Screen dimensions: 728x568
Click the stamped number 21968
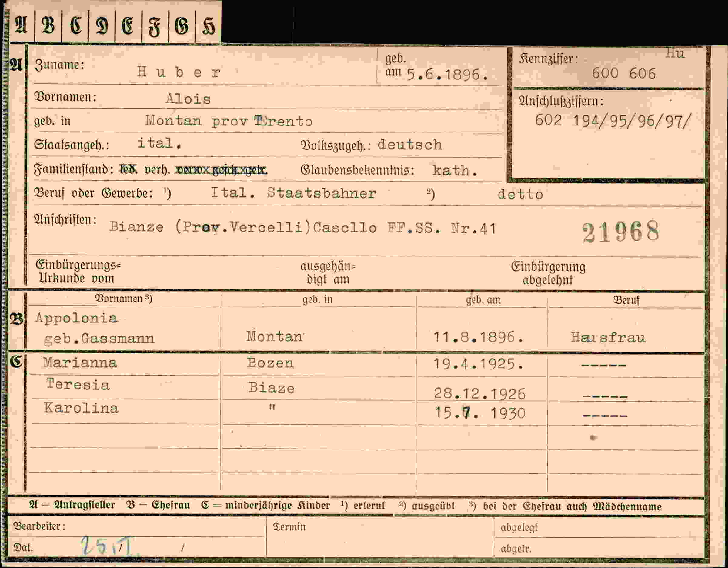coord(621,232)
